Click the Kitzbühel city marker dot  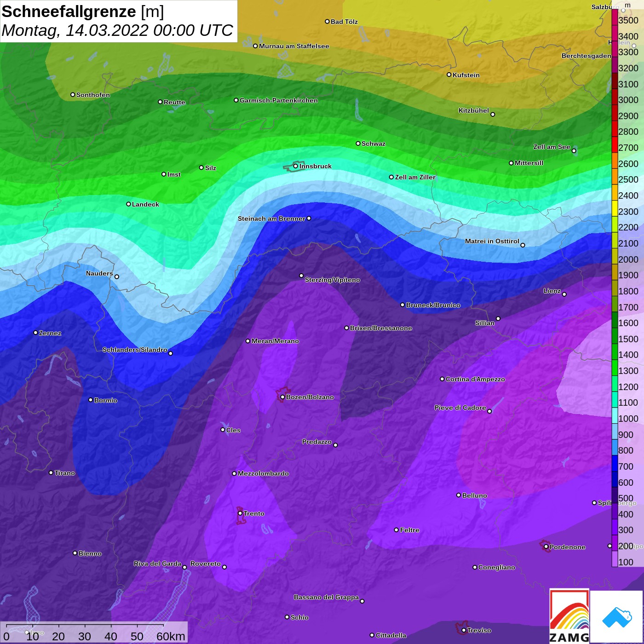point(493,115)
